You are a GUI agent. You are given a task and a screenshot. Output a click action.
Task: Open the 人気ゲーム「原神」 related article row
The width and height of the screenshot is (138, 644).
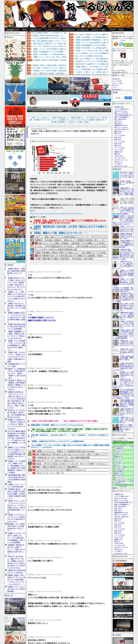click(69, 237)
